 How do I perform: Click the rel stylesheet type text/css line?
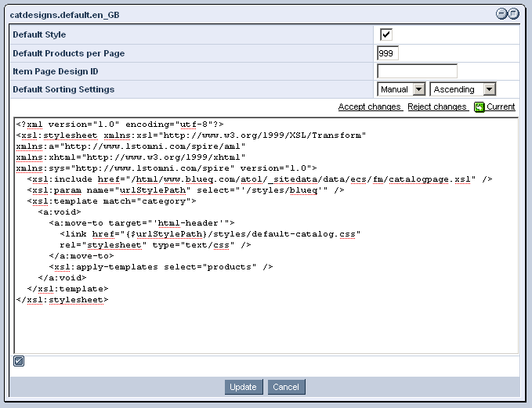[155, 245]
